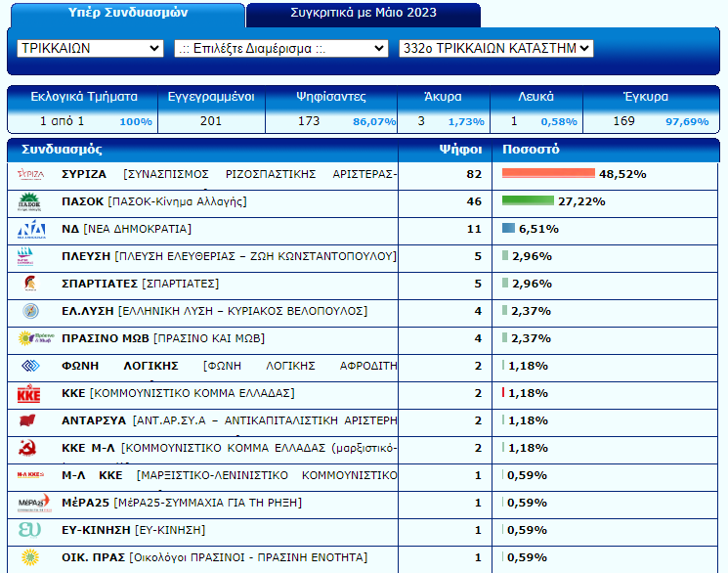Click the ΟΙΚ. ΠΡΑΣ yellow sunflower logo
728x573 pixels.
(x=30, y=557)
